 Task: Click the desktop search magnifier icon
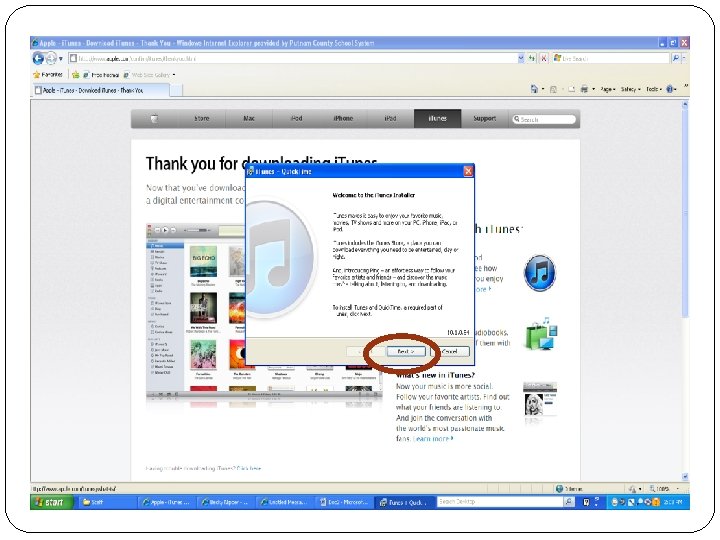coord(569,502)
